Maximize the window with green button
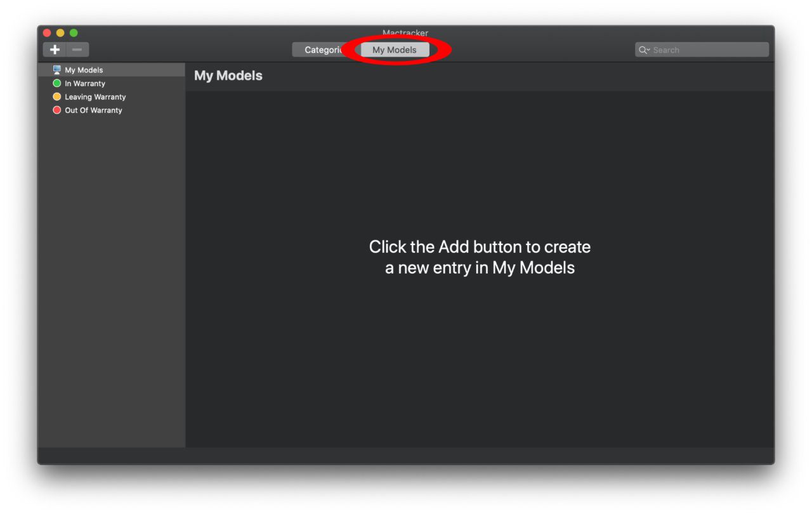The image size is (812, 514). point(74,33)
